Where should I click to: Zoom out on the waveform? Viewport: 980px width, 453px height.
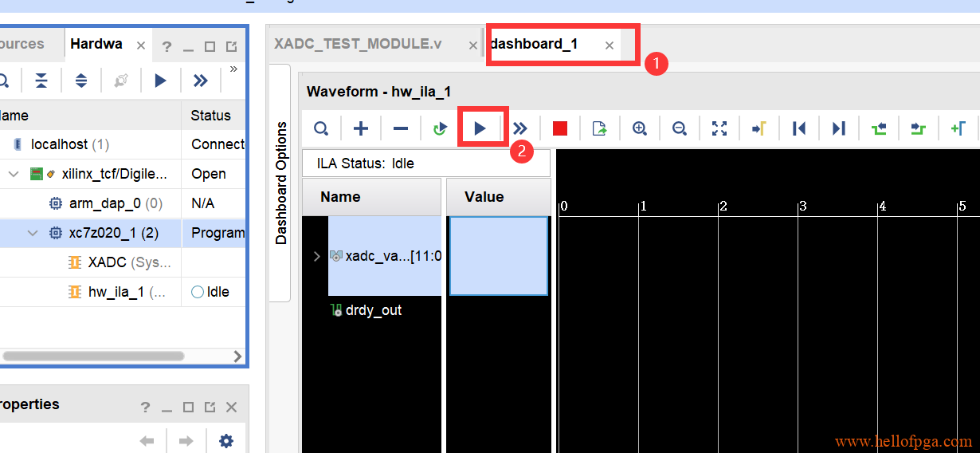(679, 128)
